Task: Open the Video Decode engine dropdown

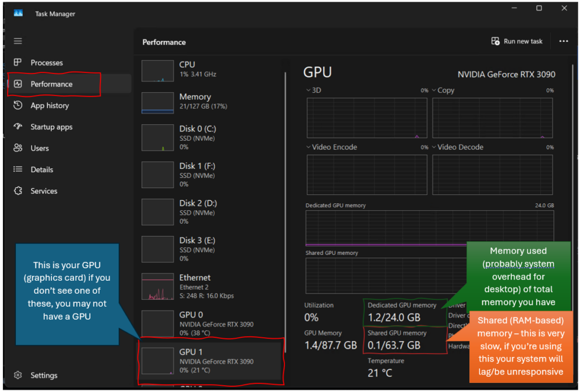Action: [x=434, y=147]
